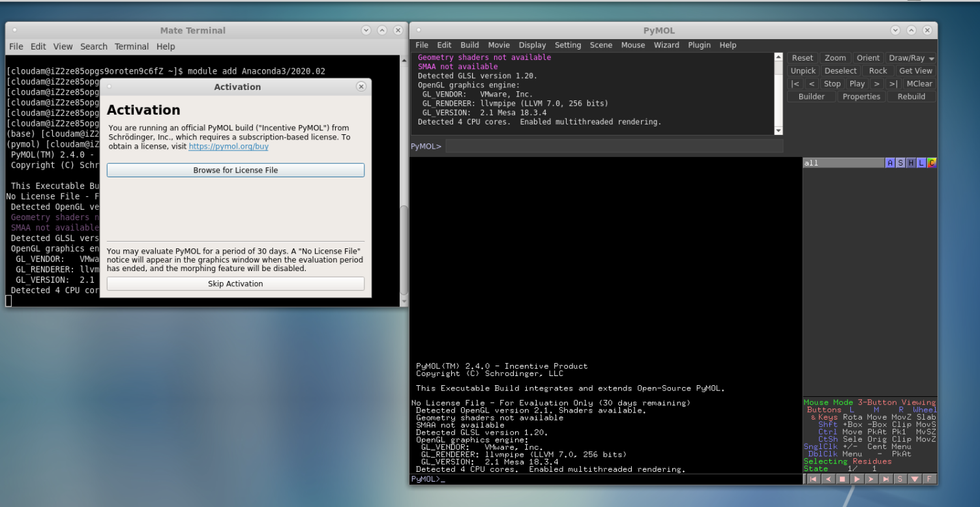Open the A actions menu for 'all'
Image resolution: width=980 pixels, height=507 pixels.
coord(890,163)
